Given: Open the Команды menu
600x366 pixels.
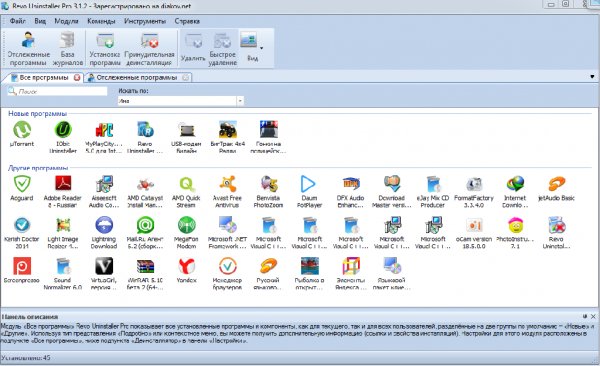Looking at the screenshot, I should [101, 21].
